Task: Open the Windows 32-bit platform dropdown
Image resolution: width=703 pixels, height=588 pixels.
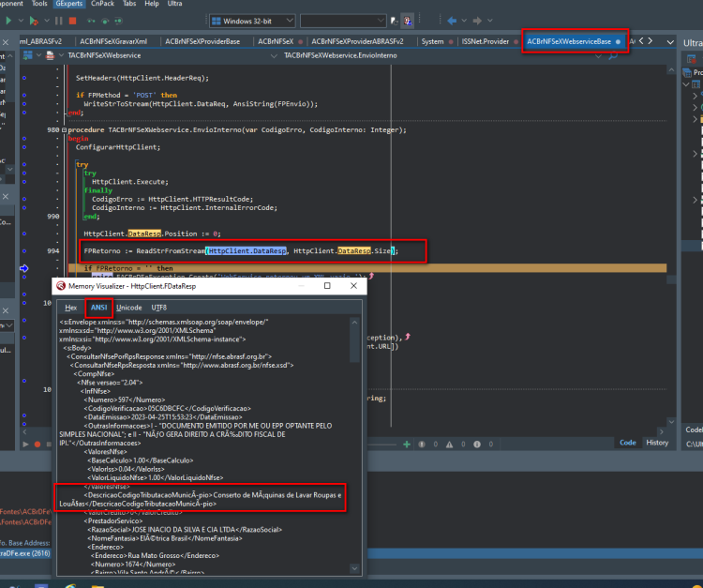Action: [x=252, y=21]
